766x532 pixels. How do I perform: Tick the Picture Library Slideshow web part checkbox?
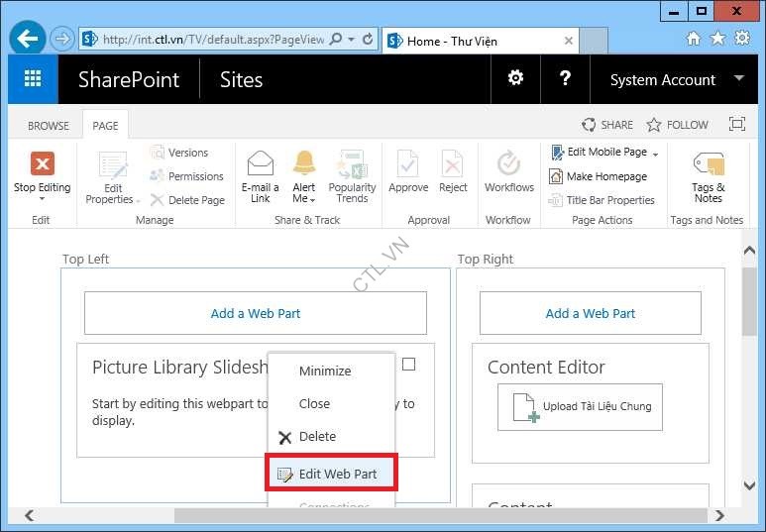click(408, 365)
